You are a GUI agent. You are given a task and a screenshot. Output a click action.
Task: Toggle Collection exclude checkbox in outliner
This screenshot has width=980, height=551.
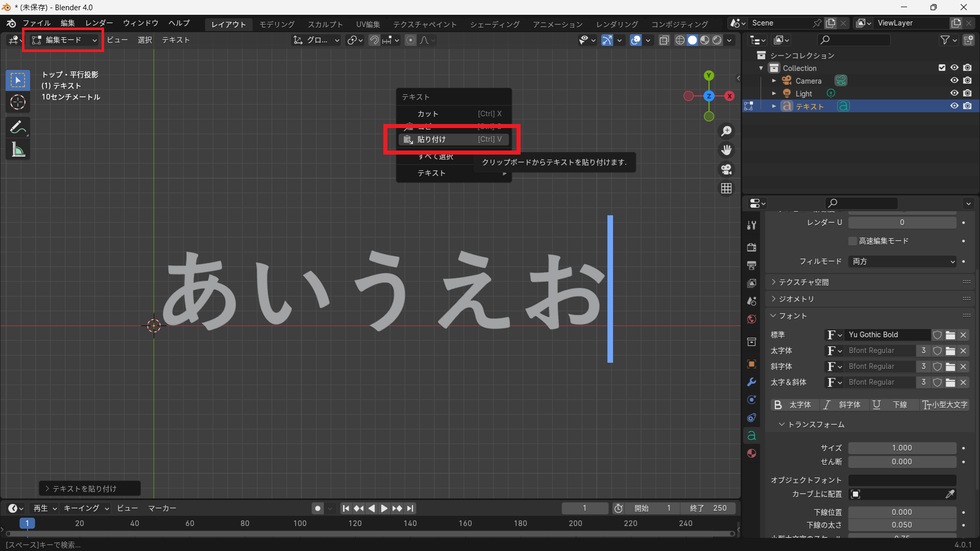pyautogui.click(x=942, y=68)
